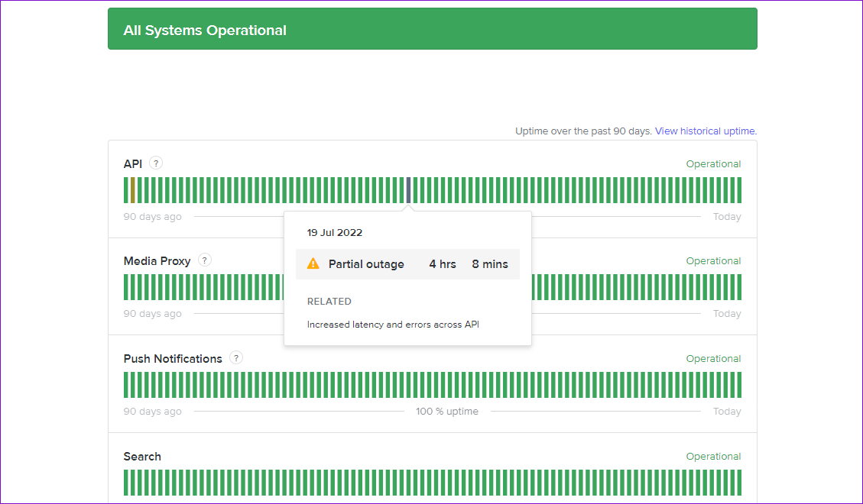The image size is (863, 504).
Task: Click the Push Notifications component name
Action: (173, 358)
